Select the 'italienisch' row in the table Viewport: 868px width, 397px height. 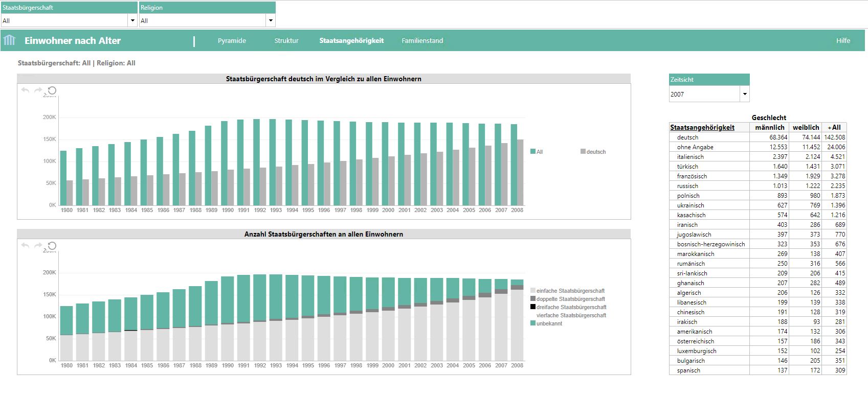point(690,157)
